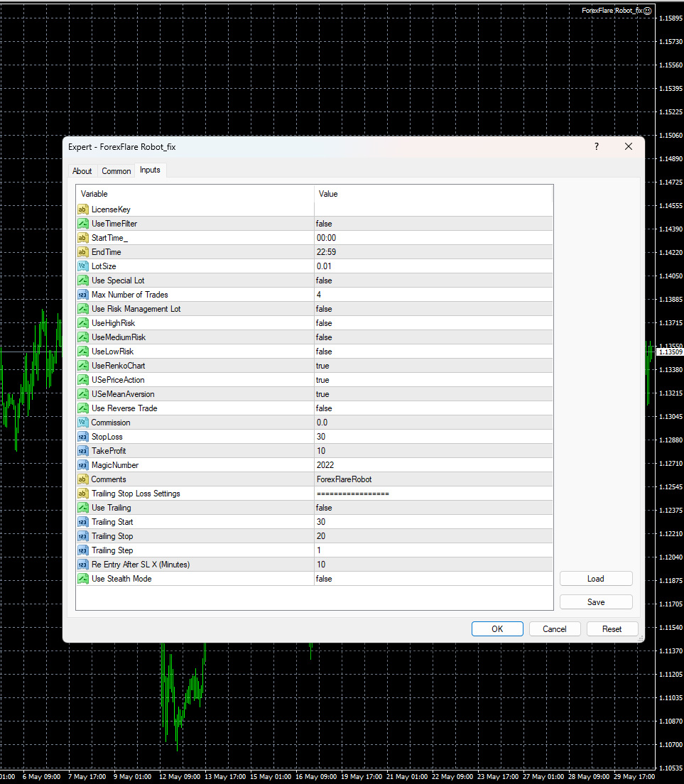Open the dialog help question mark
The height and width of the screenshot is (784, 684).
(597, 146)
